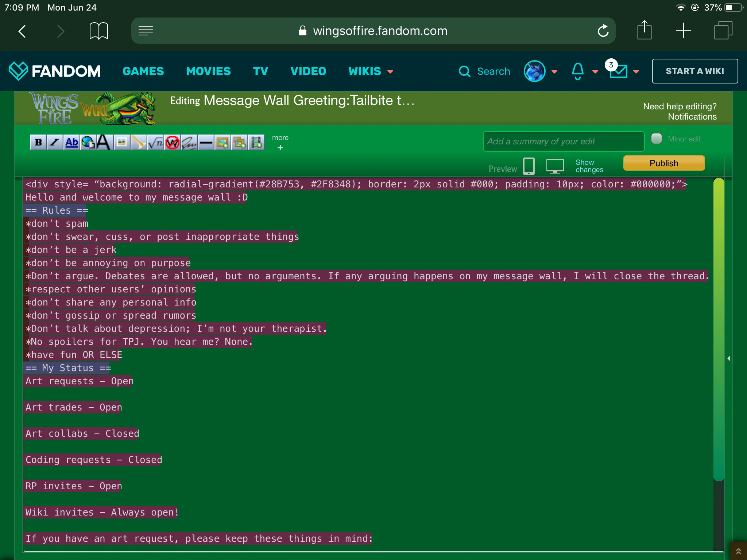747x560 pixels.
Task: Expand more editing tools
Action: click(x=280, y=143)
